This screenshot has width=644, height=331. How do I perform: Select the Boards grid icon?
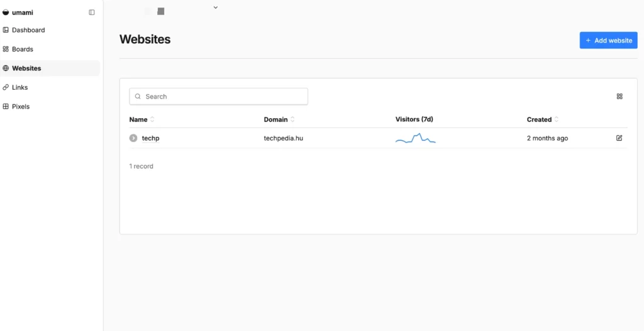[x=6, y=49]
